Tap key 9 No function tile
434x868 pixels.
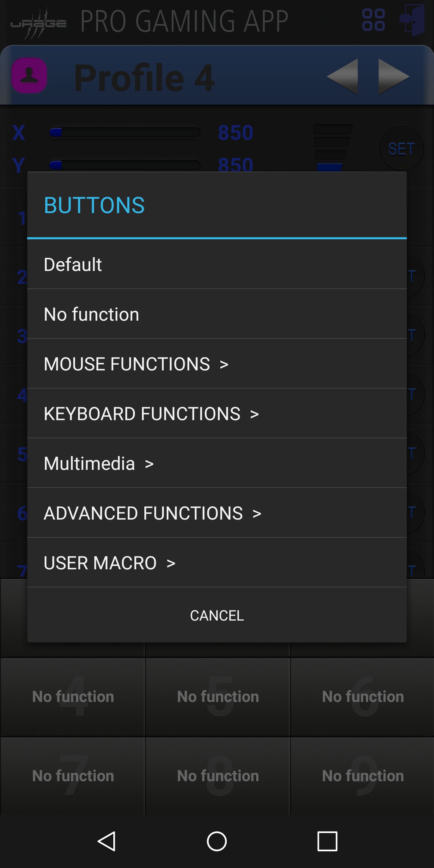coord(363,776)
